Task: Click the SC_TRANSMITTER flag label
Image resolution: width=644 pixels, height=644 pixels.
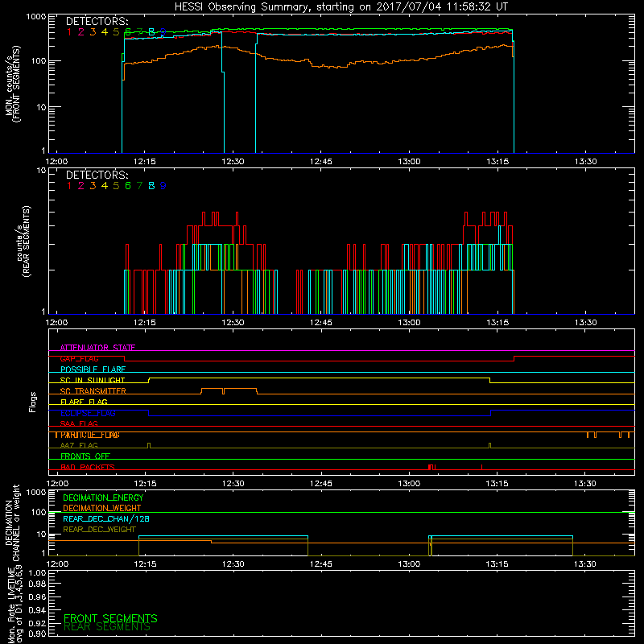Action: point(93,391)
